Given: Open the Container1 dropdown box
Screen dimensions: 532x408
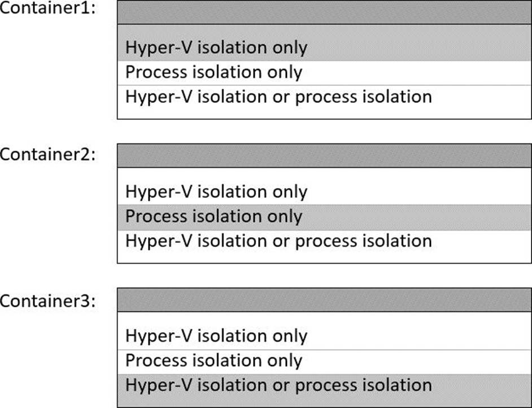Looking at the screenshot, I should 324,12.
